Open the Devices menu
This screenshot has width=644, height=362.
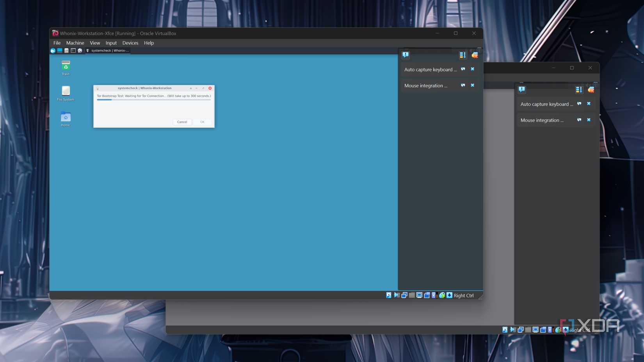(130, 43)
